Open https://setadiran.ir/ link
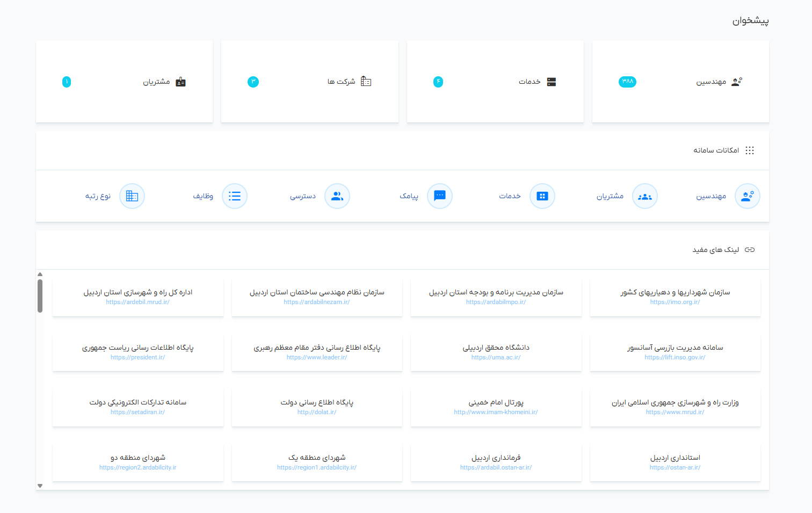 tap(138, 412)
